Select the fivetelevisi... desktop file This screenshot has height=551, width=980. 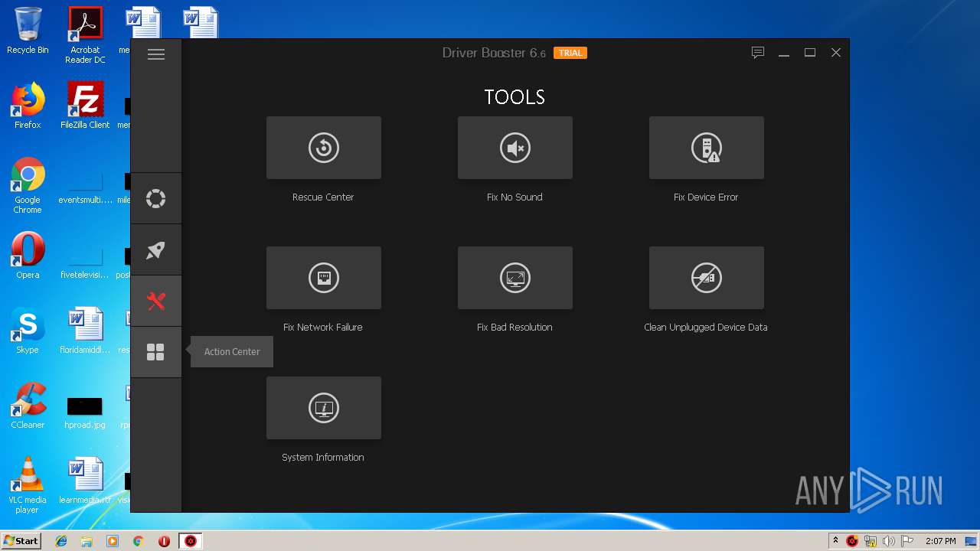pos(85,263)
